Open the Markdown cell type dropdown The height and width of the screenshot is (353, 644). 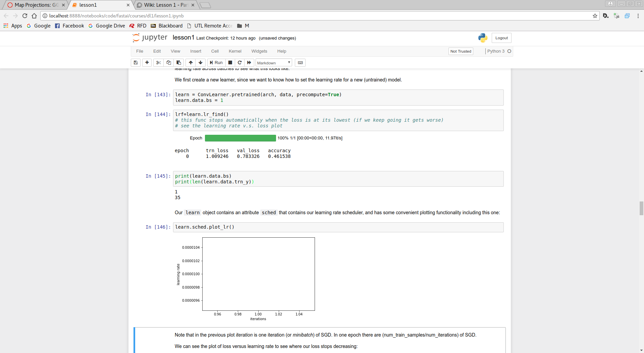click(273, 63)
